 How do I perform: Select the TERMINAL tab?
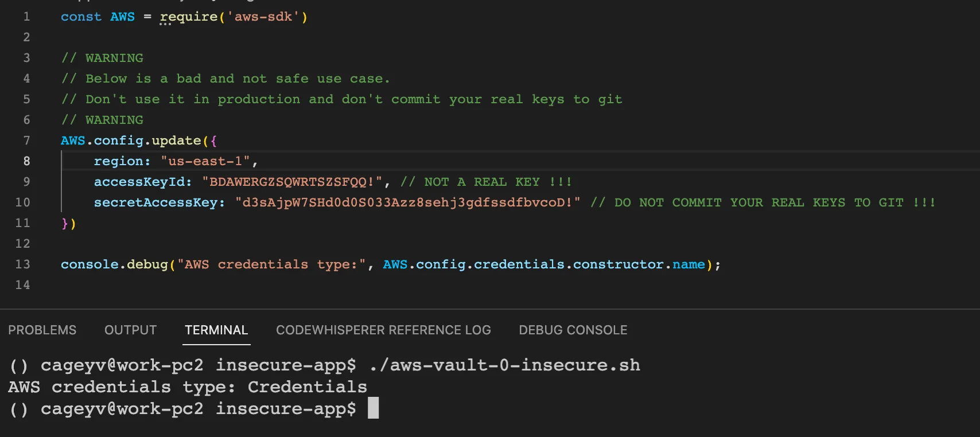(216, 330)
